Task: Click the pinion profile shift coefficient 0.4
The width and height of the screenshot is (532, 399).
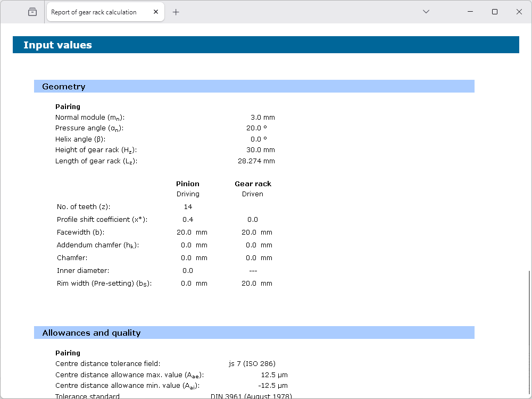Action: pos(188,220)
